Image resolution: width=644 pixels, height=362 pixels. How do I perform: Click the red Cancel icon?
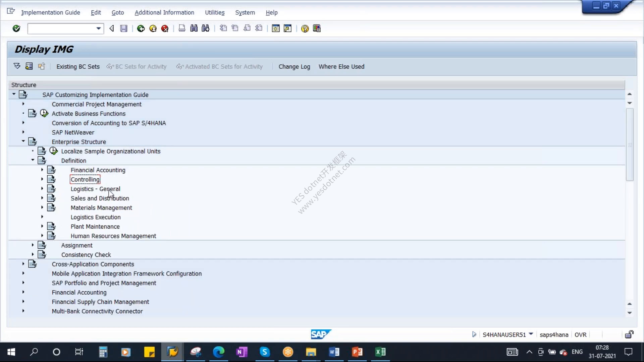coord(165,28)
